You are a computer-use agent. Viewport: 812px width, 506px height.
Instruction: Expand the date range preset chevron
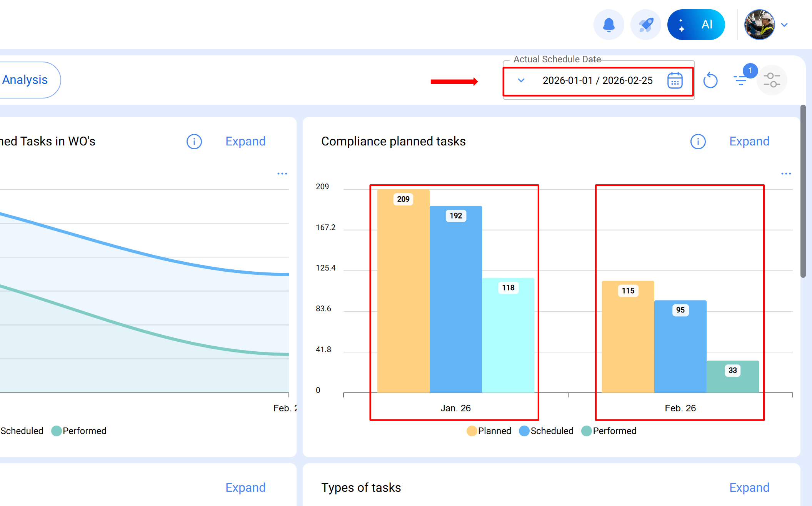pos(521,80)
